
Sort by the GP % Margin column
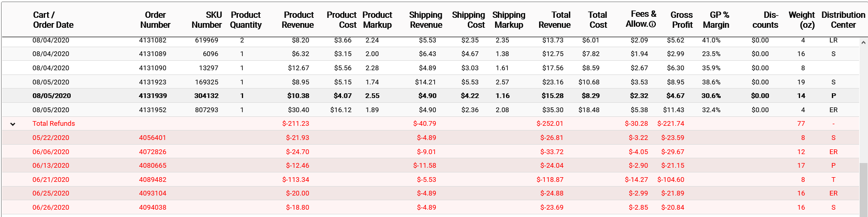716,20
